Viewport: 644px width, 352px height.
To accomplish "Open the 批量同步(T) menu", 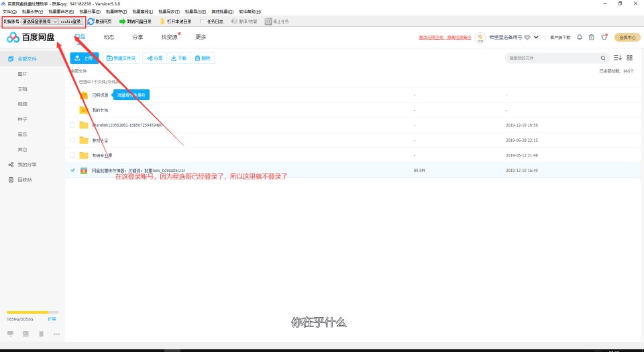I will coord(169,11).
